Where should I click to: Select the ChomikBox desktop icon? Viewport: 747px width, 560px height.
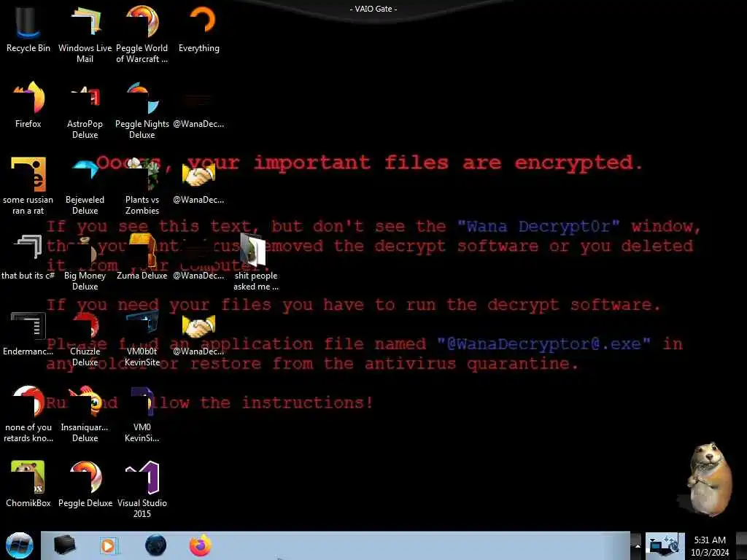coord(28,485)
